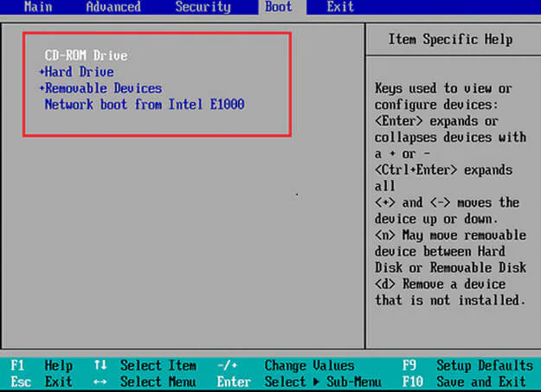
Task: Select the Removable Devices entry
Action: pyautogui.click(x=104, y=88)
